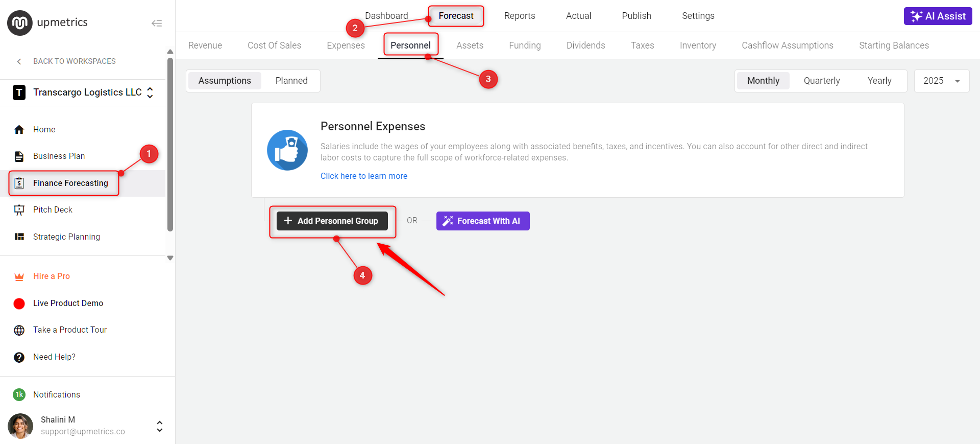The image size is (980, 444).
Task: Open the Forecast tab
Action: click(456, 16)
